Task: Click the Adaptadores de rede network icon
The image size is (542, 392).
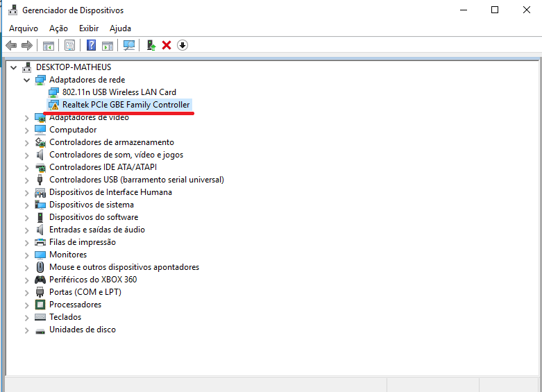Action: (x=40, y=80)
